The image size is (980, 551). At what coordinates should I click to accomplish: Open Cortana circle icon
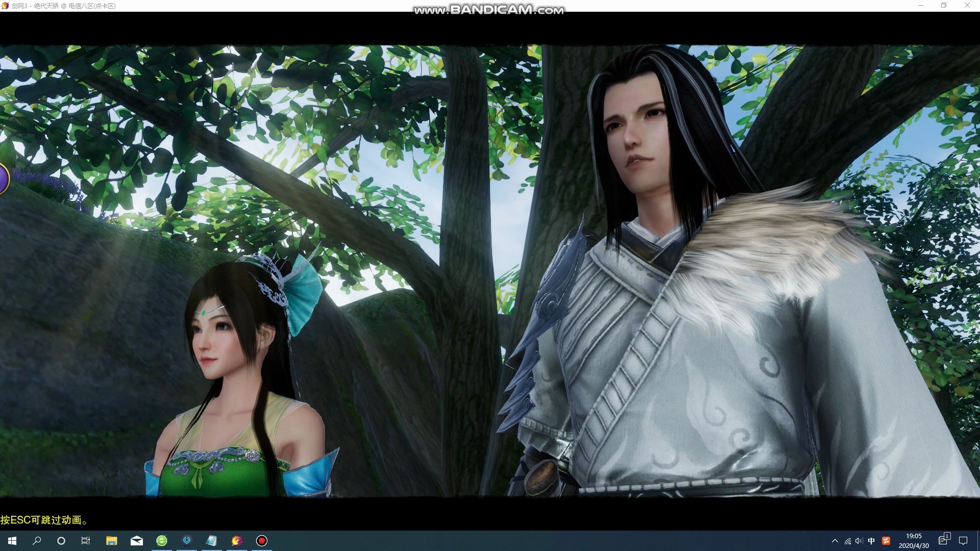click(61, 541)
